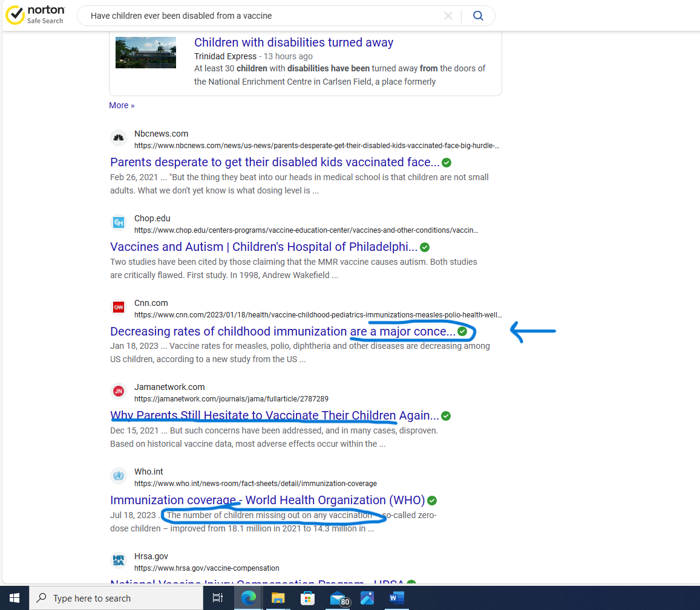The image size is (700, 610).
Task: Click 'Trinidad Express - 13 hours ago' source line
Action: pyautogui.click(x=253, y=56)
